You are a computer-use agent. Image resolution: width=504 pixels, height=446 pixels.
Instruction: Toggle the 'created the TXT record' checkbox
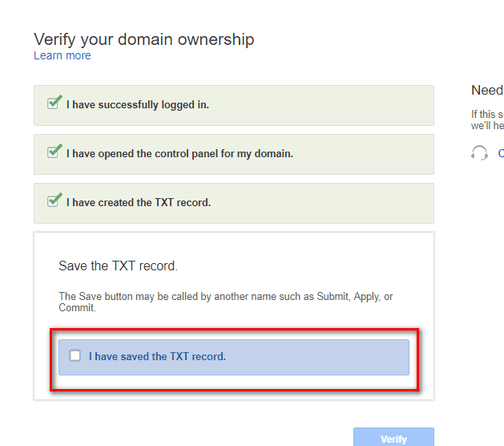click(x=53, y=201)
